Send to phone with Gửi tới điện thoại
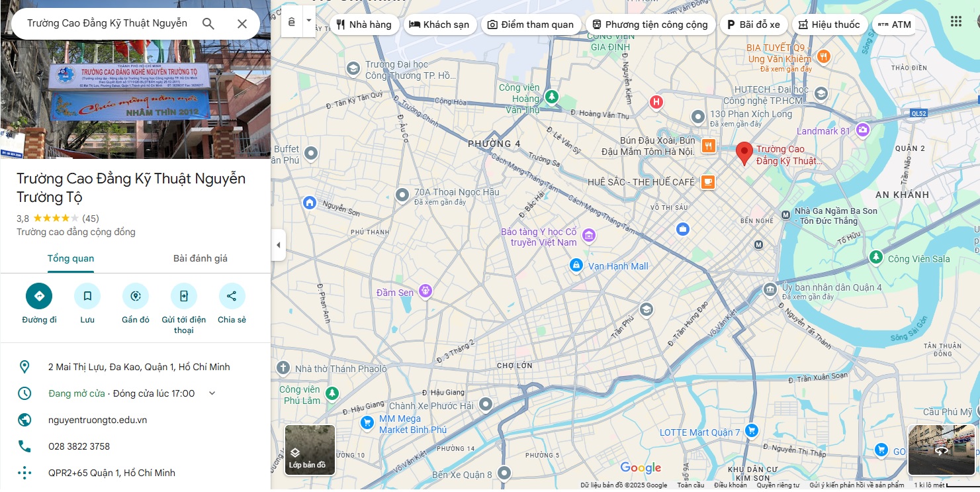Screen dimensions: 980x492 [x=184, y=296]
